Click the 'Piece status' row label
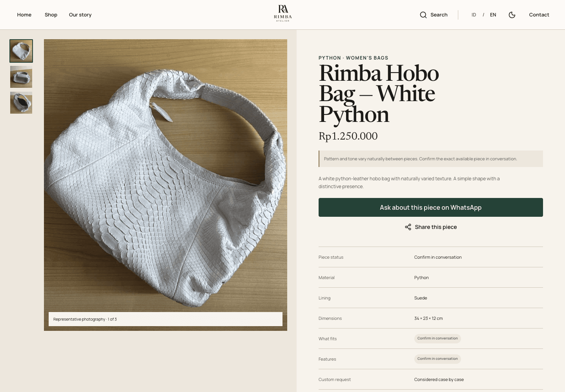Image resolution: width=565 pixels, height=392 pixels. [331, 257]
